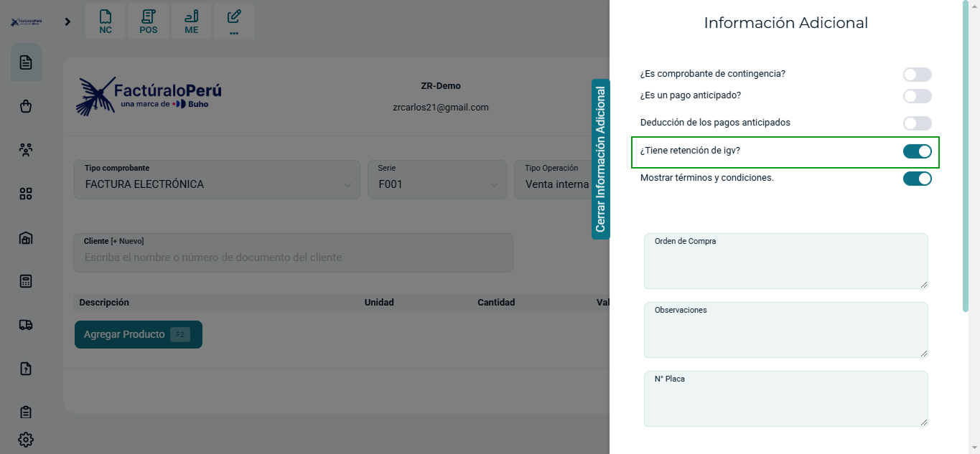Open the sales documents sidebar icon
The image size is (980, 454).
click(x=26, y=62)
